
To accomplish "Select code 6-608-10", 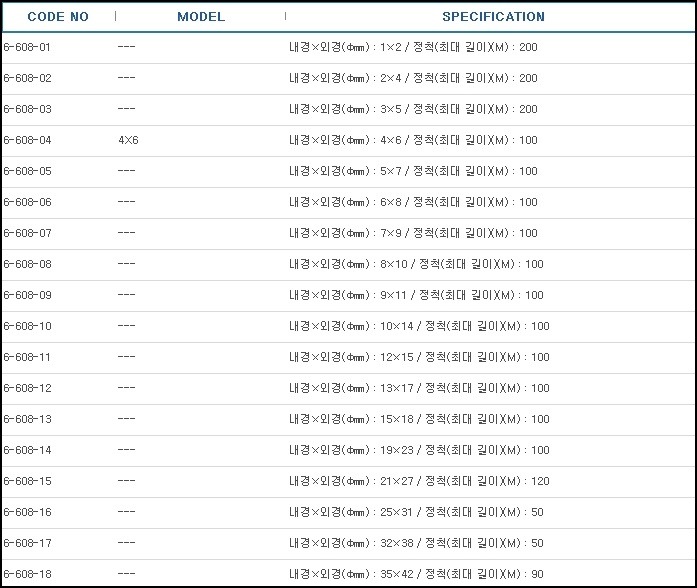I will 28,326.
